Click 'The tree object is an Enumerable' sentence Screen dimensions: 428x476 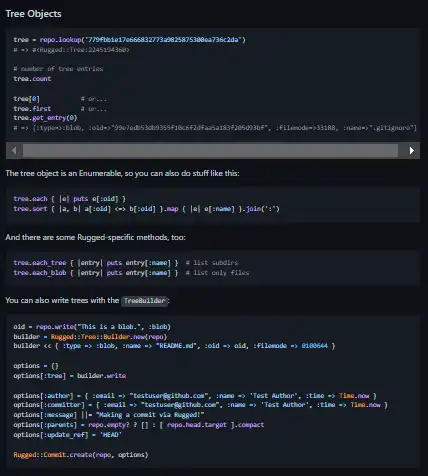click(x=122, y=173)
